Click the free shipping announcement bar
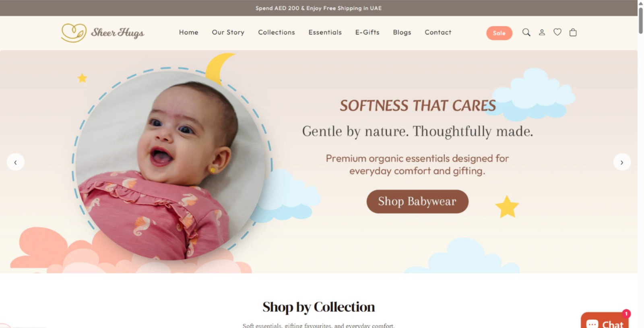 (x=318, y=8)
